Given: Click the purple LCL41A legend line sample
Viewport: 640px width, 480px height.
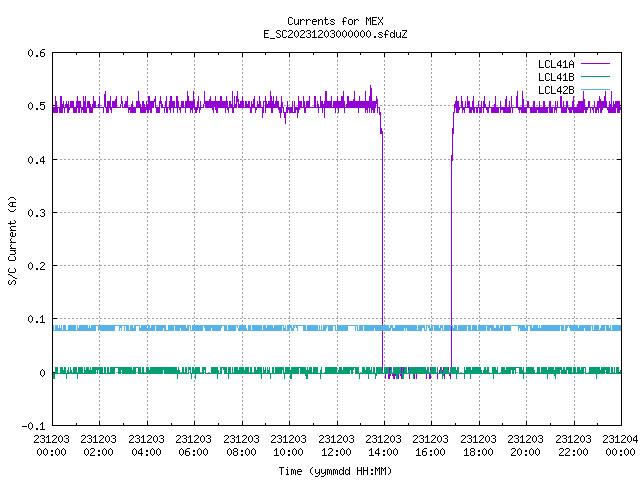Looking at the screenshot, I should pos(596,64).
